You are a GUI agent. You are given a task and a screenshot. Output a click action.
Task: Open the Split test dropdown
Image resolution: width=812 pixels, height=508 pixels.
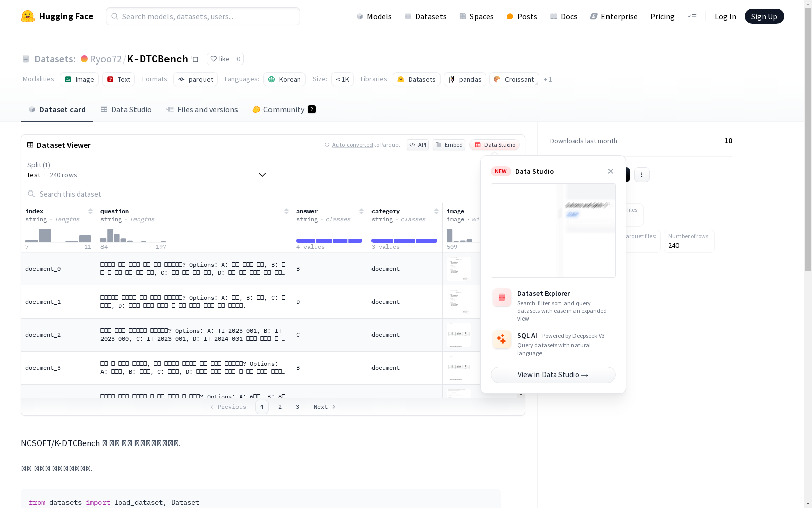(x=147, y=170)
